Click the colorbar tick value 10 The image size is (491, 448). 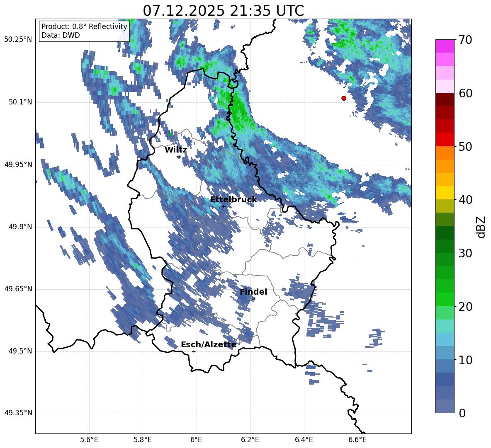[x=465, y=360]
